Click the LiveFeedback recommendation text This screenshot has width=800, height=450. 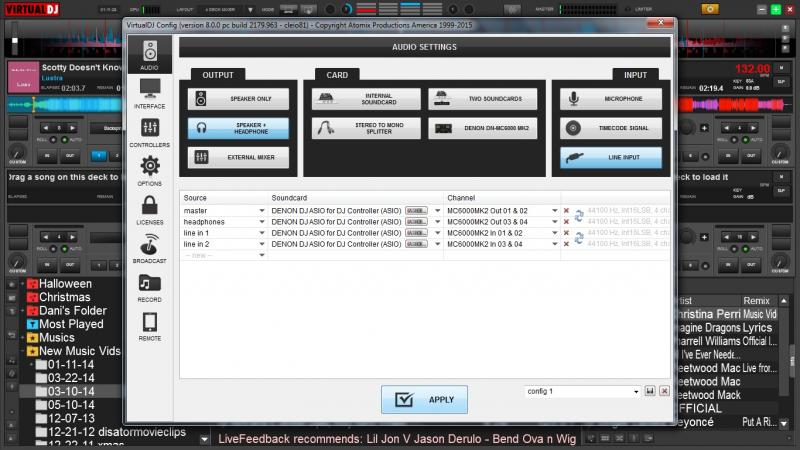pos(397,439)
